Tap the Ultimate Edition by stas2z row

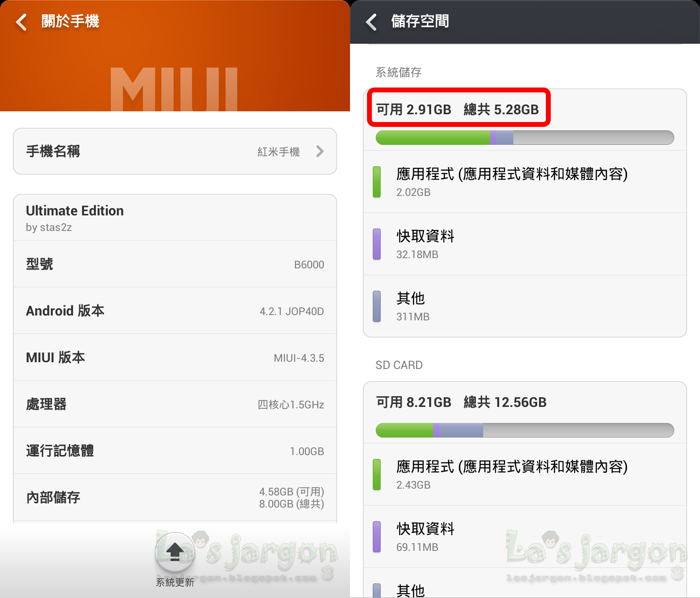175,218
